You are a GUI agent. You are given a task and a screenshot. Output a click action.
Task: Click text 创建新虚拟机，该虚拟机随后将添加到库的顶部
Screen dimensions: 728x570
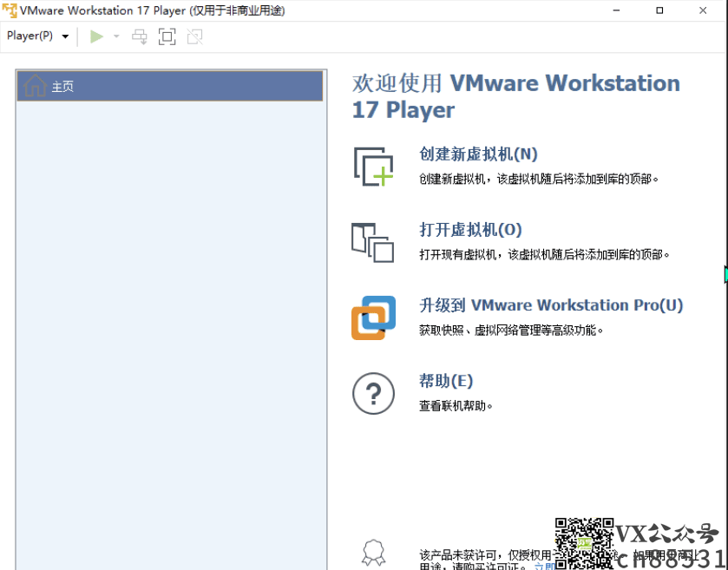[x=539, y=180]
